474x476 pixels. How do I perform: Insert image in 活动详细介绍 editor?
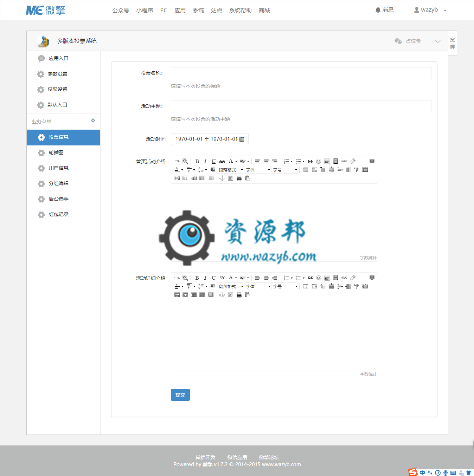click(x=327, y=278)
